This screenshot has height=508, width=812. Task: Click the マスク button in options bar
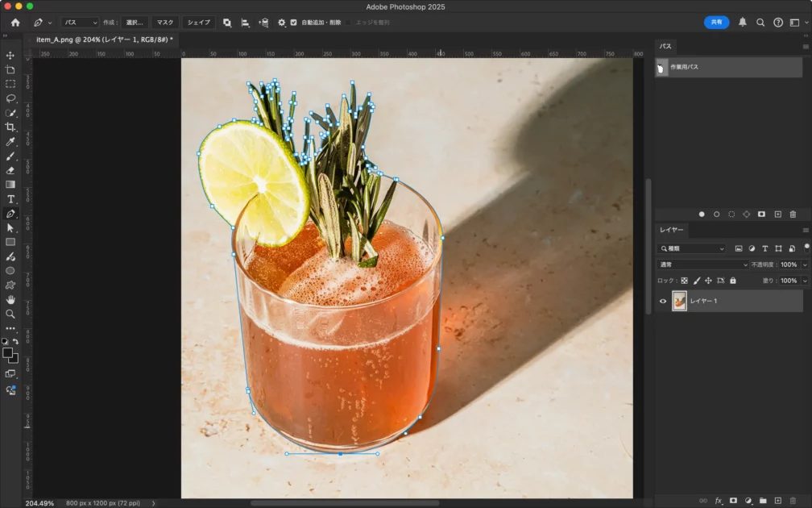coord(165,23)
